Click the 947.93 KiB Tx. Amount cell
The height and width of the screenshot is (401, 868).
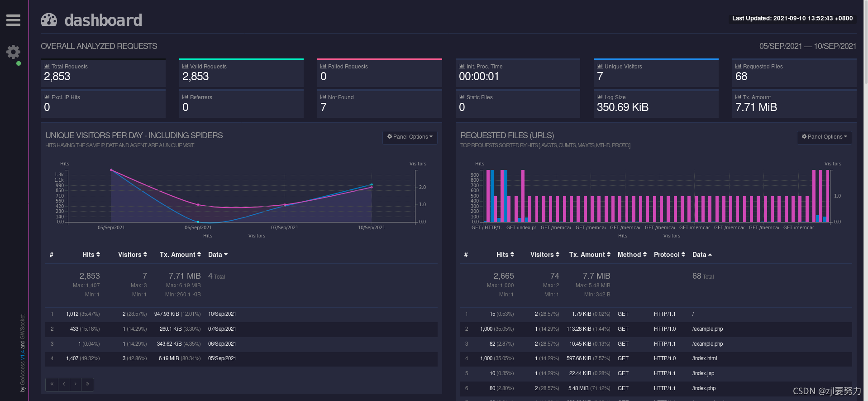(x=177, y=314)
